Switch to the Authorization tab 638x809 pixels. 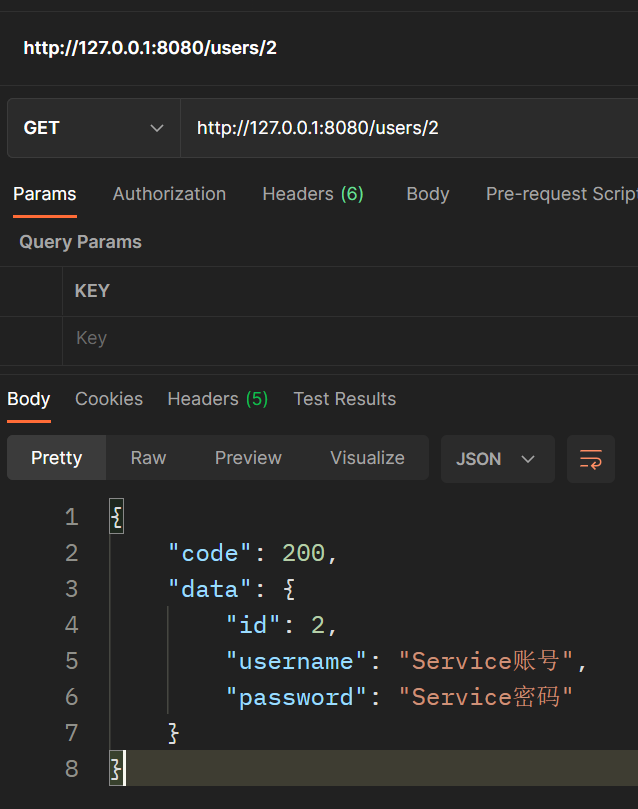click(x=169, y=194)
